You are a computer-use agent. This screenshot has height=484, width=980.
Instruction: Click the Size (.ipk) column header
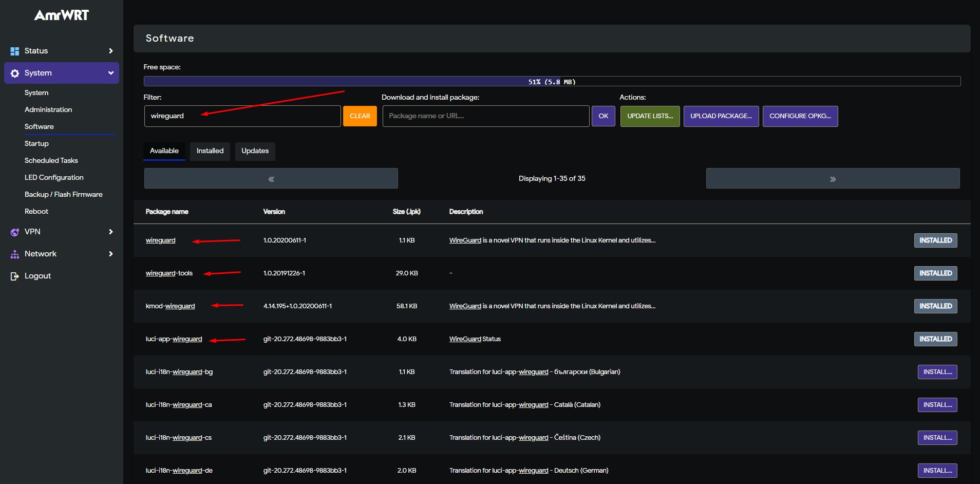407,212
